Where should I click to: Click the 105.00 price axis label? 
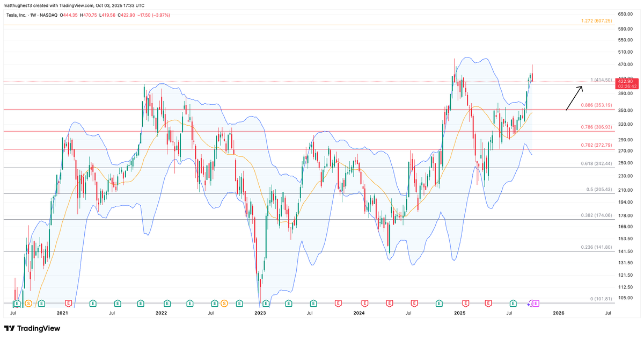pos(625,298)
